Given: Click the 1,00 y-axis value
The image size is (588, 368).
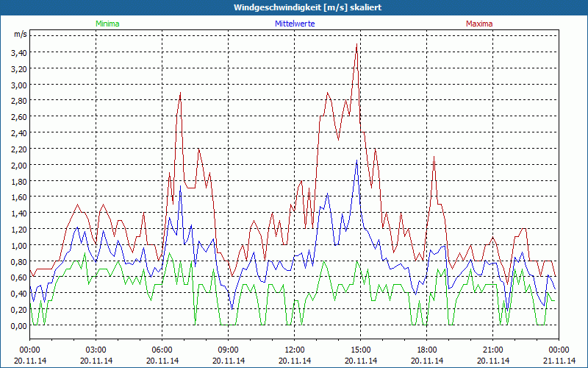Looking at the screenshot, I should coord(19,246).
